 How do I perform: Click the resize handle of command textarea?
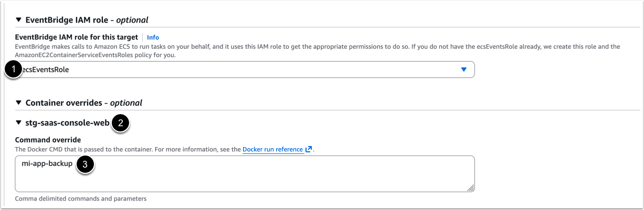(x=471, y=188)
